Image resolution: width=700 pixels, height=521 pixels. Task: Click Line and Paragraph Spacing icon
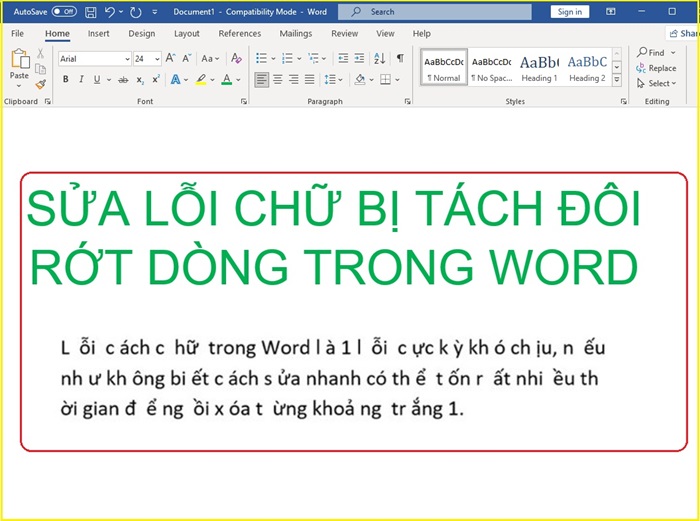click(x=330, y=79)
